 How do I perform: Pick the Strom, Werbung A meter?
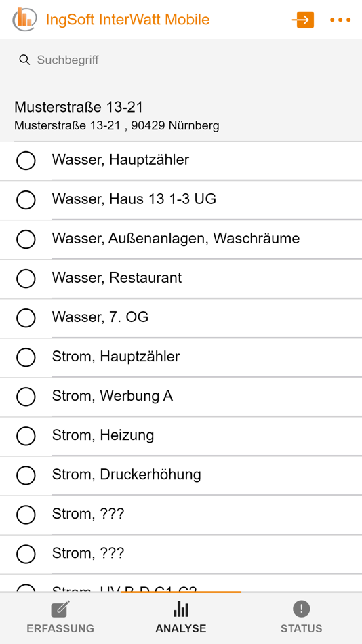[181, 397]
